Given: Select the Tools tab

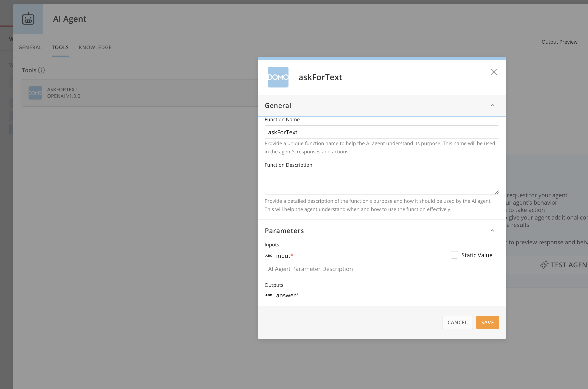Looking at the screenshot, I should tap(60, 47).
